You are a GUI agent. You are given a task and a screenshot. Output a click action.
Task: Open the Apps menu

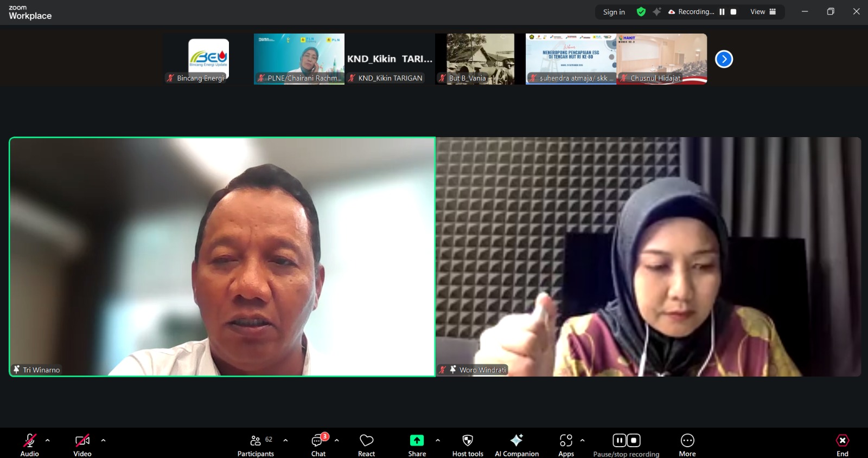pos(566,444)
